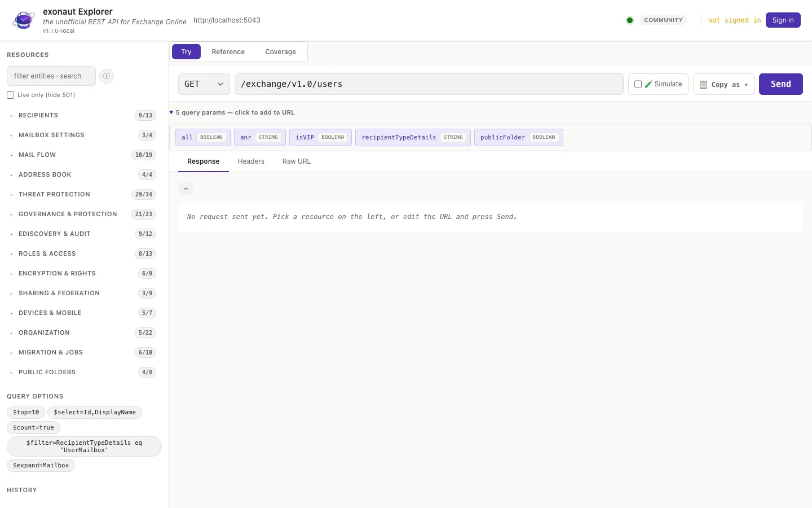Apply the $filter=RecipientTypeDetails eq 'UserMailbox' option
The width and height of the screenshot is (812, 508).
tap(84, 446)
